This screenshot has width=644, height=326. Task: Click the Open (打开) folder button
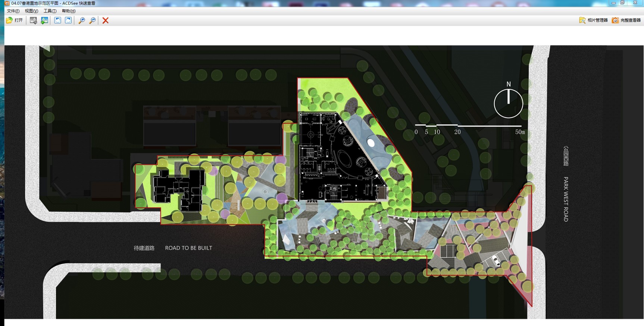pyautogui.click(x=15, y=20)
